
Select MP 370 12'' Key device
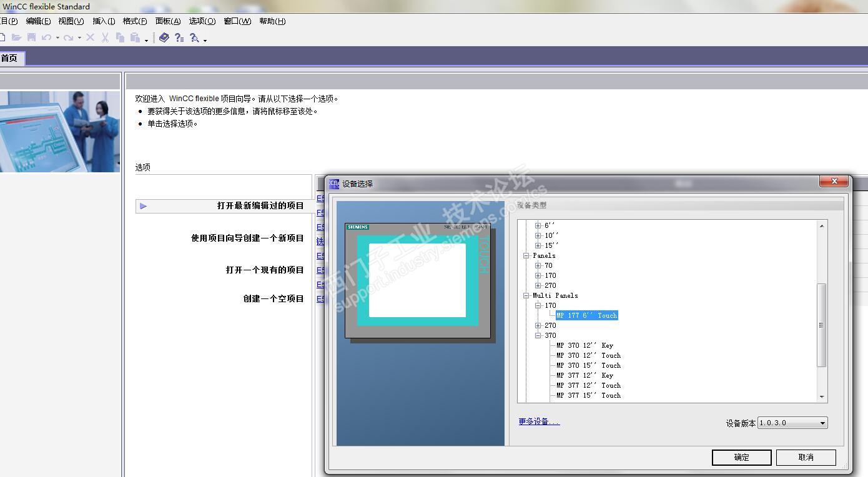(585, 345)
